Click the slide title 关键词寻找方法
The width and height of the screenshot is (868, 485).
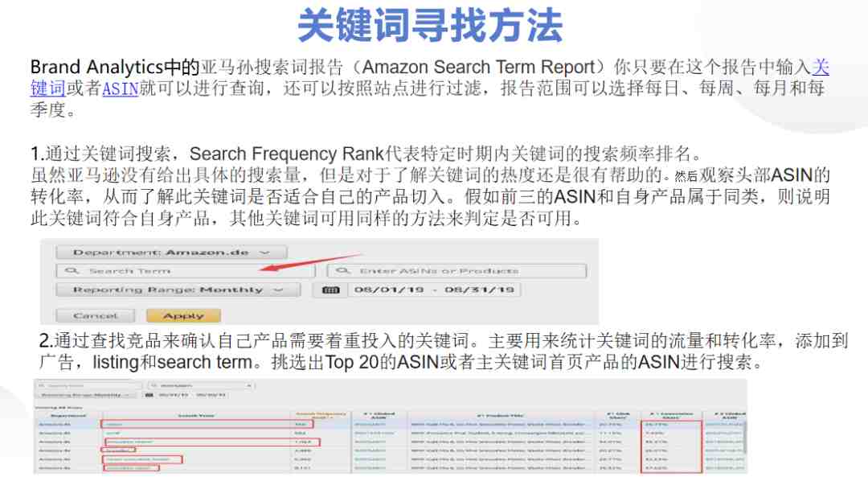[x=430, y=26]
